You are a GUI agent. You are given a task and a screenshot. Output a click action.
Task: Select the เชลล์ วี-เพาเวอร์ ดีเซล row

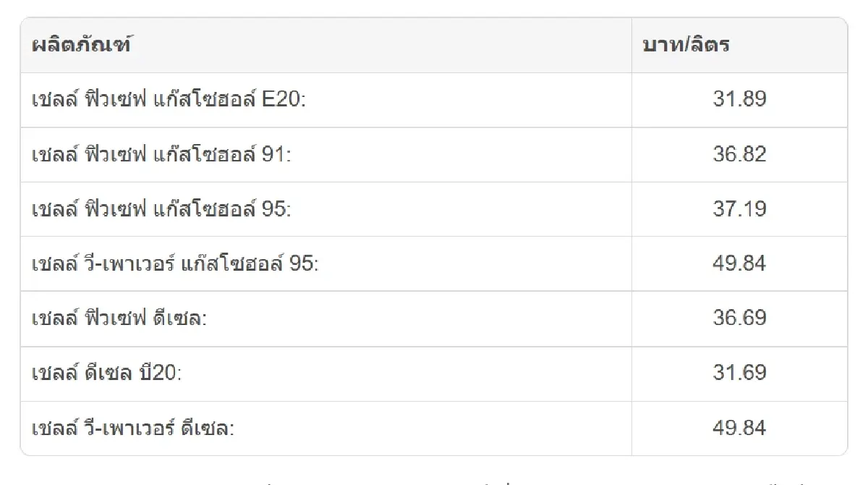click(434, 428)
